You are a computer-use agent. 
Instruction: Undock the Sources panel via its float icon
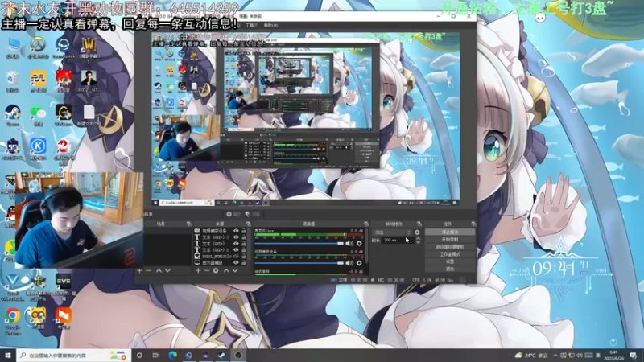pyautogui.click(x=249, y=224)
